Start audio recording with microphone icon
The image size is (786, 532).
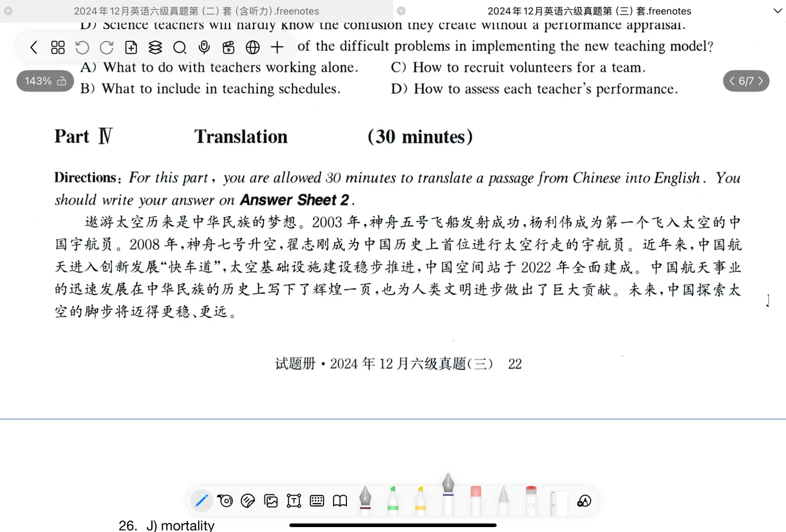(204, 47)
